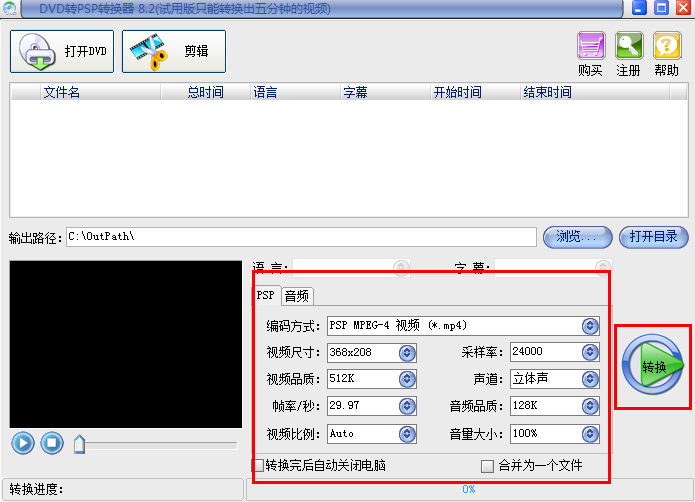Click the 文件名 column header
The height and width of the screenshot is (502, 695).
[101, 92]
